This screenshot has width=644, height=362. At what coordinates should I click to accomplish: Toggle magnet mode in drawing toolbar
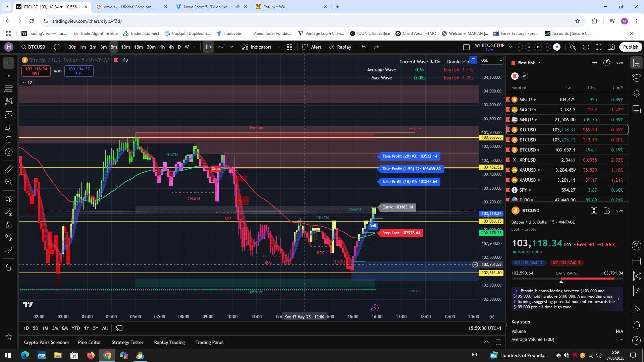9,199
